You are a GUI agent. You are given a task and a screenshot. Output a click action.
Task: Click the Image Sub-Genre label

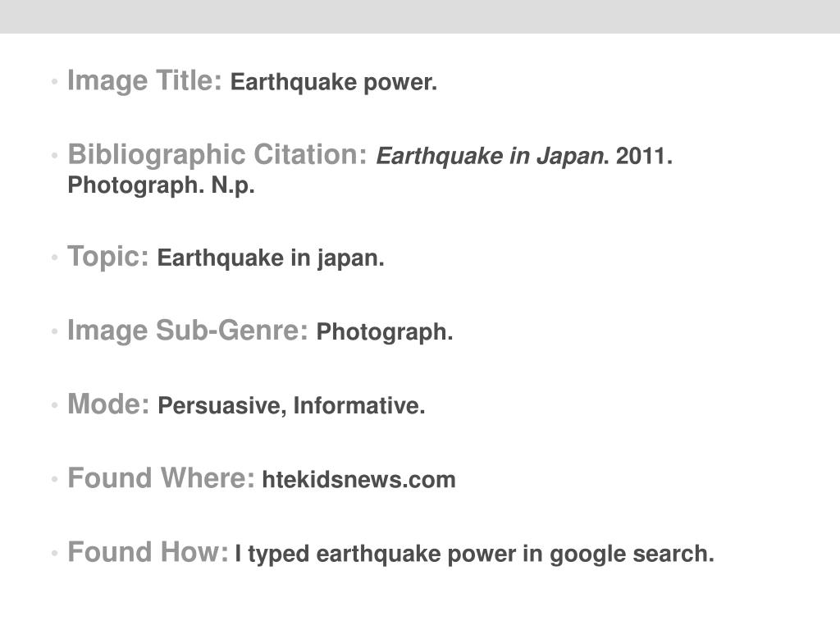tap(188, 331)
